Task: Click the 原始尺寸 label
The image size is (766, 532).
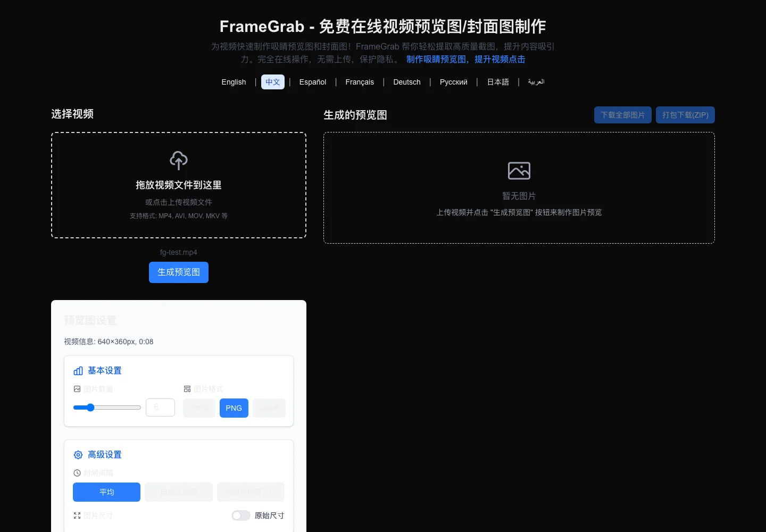Action: tap(269, 516)
